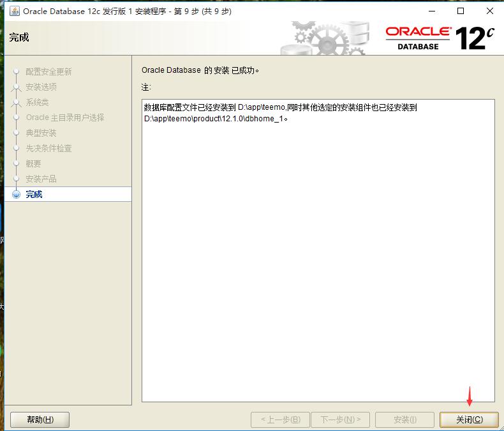Click the disabled 上一步(B) button
The width and height of the screenshot is (504, 431).
pyautogui.click(x=280, y=420)
